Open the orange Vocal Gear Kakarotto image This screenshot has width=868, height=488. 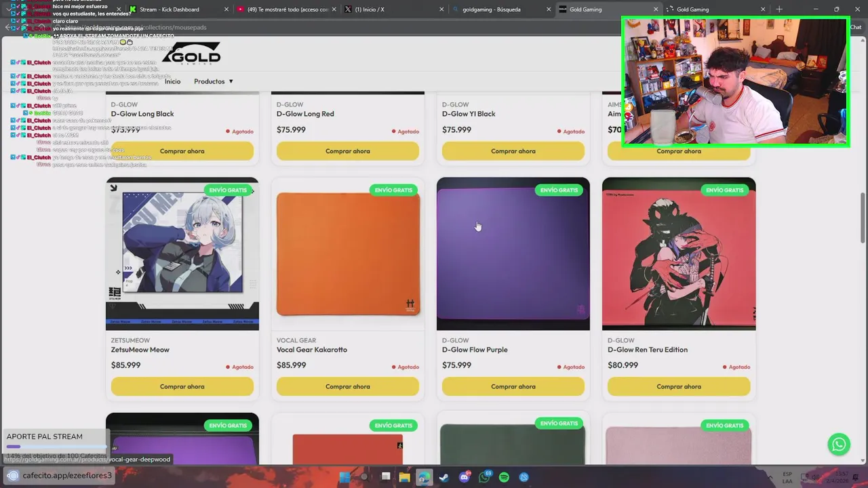[347, 254]
